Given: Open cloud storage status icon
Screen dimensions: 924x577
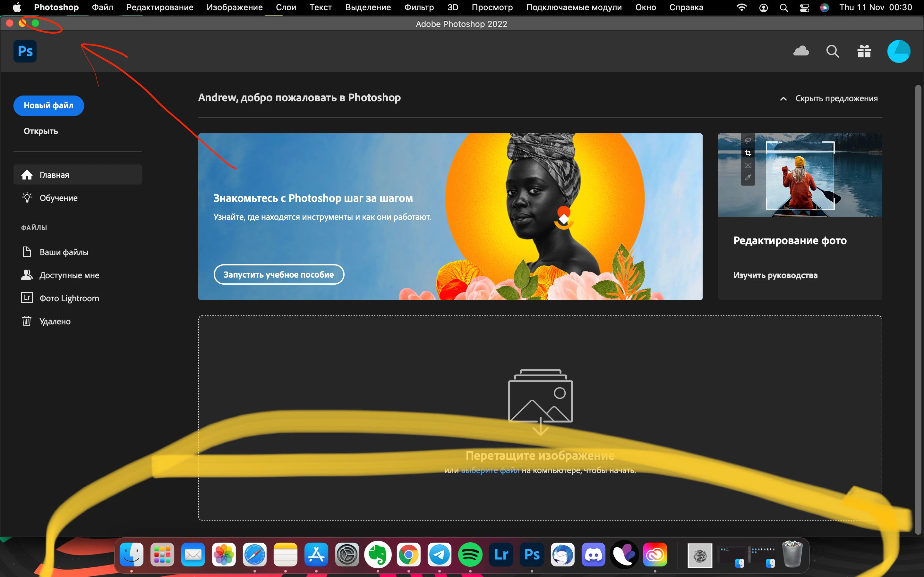Looking at the screenshot, I should [x=801, y=51].
